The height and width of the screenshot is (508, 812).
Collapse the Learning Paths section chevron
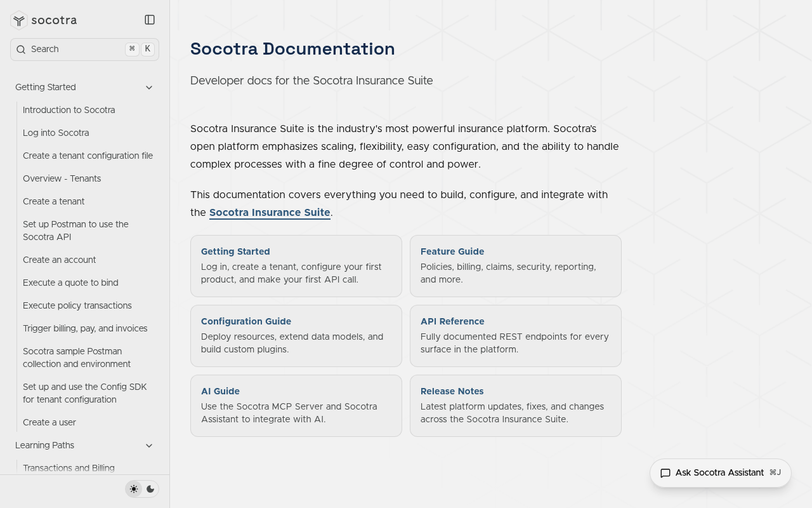[x=149, y=445]
